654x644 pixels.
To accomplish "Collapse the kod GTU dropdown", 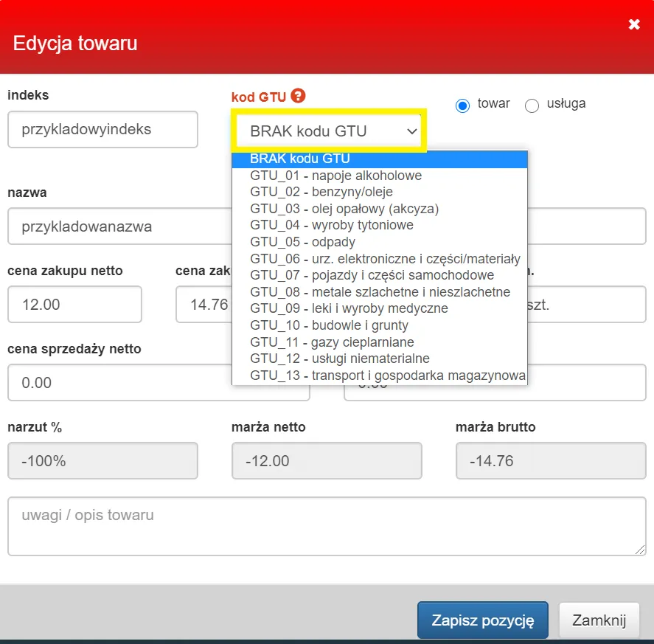I will 328,131.
